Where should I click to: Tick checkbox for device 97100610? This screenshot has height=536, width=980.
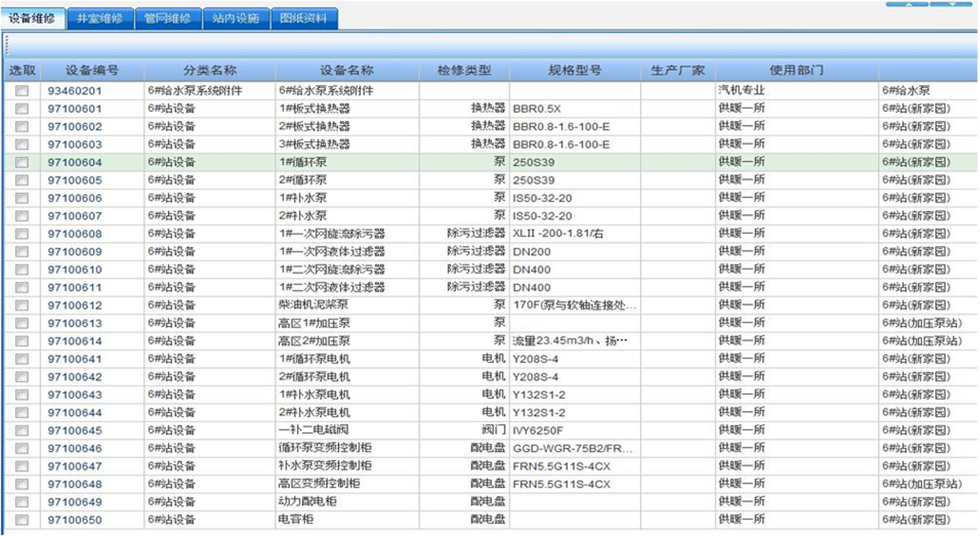tap(22, 270)
